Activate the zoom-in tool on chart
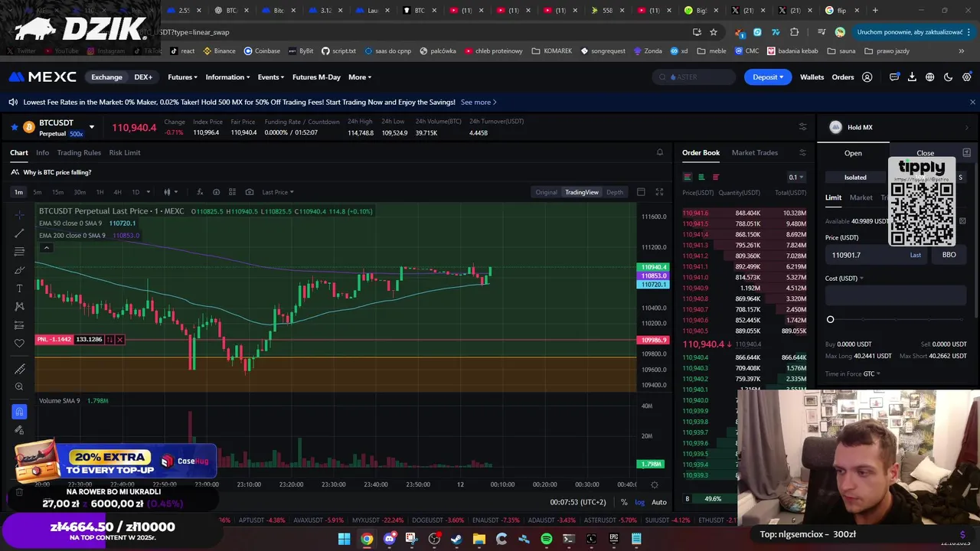This screenshot has width=980, height=551. (x=19, y=387)
